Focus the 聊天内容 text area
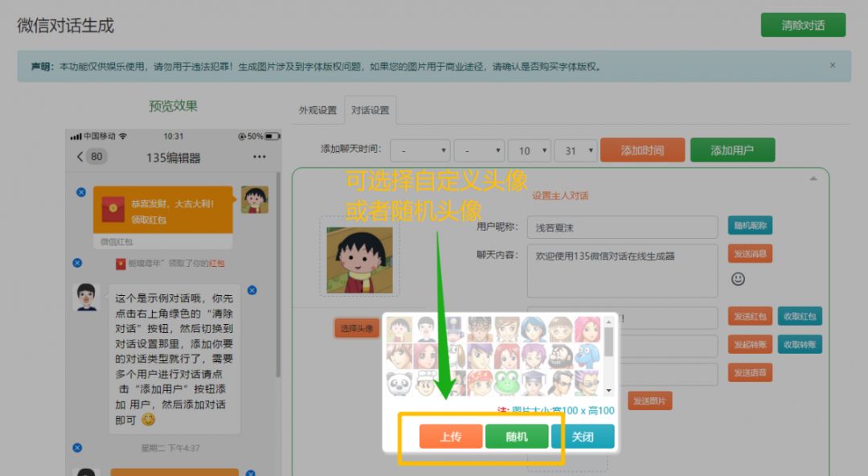 [622, 271]
